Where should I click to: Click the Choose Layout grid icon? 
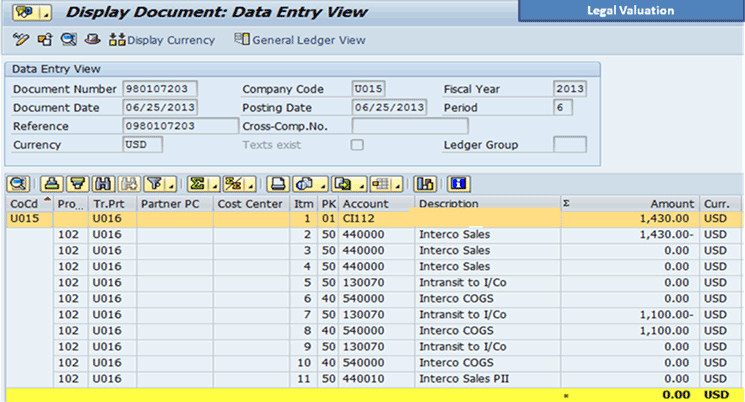379,184
